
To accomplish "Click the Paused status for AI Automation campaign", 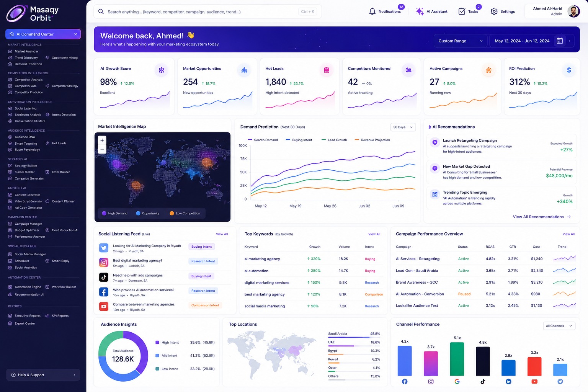I will [464, 294].
